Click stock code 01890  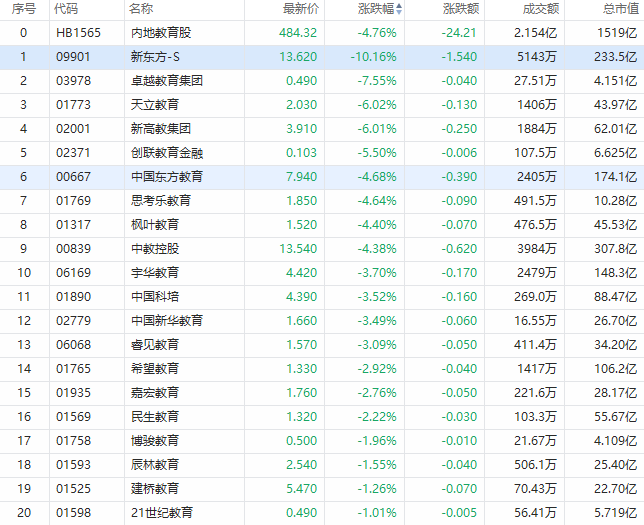(73, 297)
